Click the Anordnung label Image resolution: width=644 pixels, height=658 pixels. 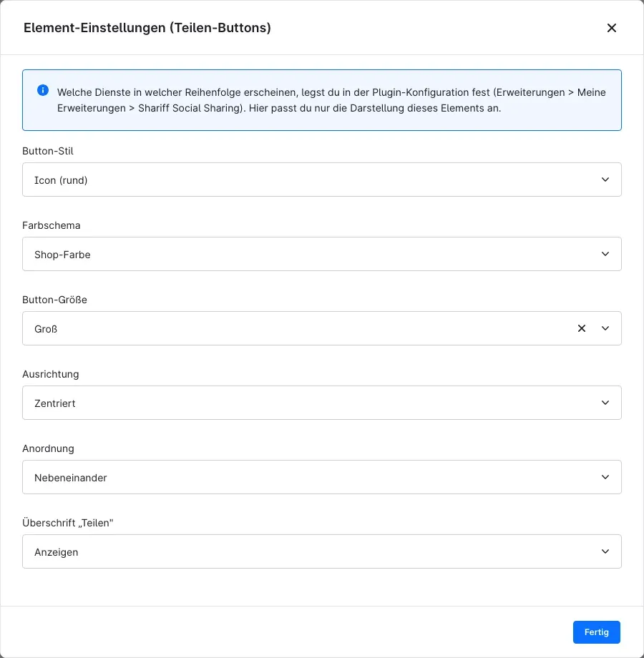[x=48, y=448]
